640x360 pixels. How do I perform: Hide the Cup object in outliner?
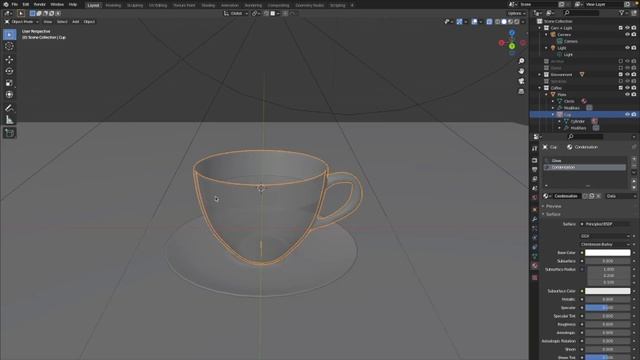pos(627,115)
